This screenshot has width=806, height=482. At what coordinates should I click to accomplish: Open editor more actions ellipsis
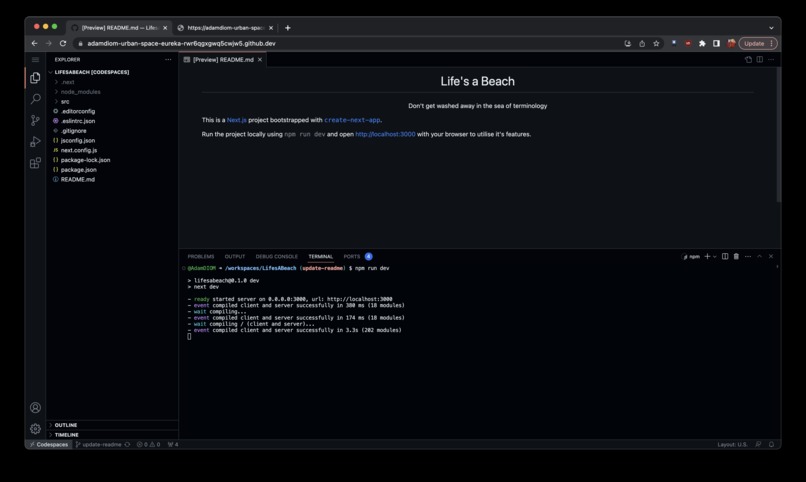[x=771, y=60]
